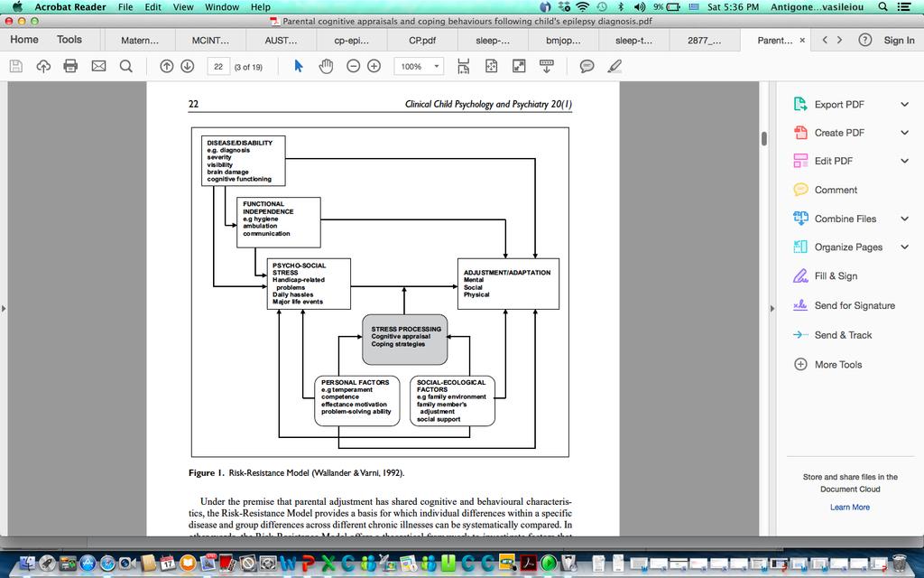Open the File menu
924x578 pixels.
point(125,7)
